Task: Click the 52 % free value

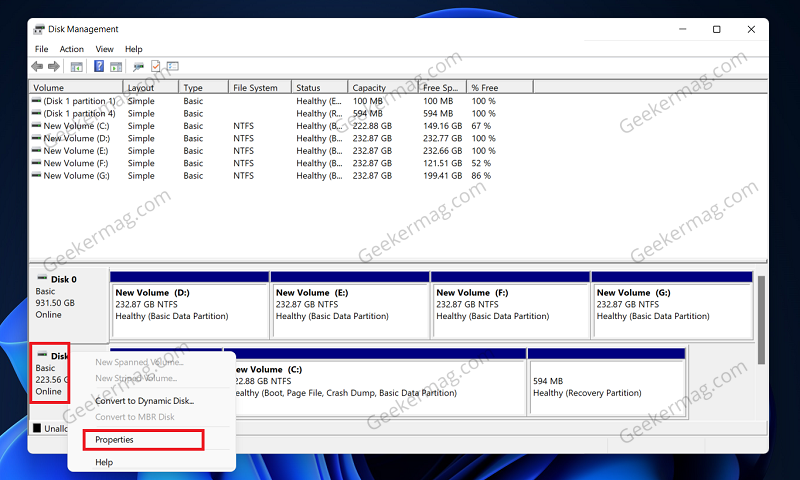Action: (x=481, y=163)
